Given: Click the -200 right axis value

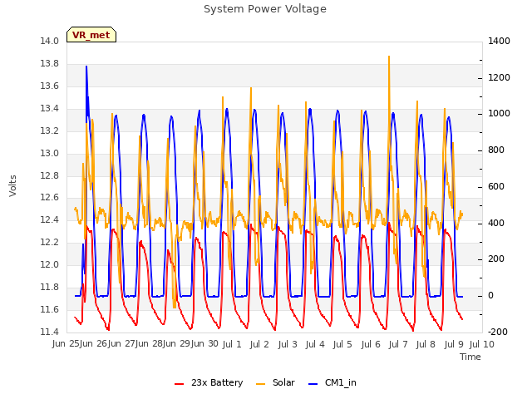Looking at the screenshot, I should point(498,332).
